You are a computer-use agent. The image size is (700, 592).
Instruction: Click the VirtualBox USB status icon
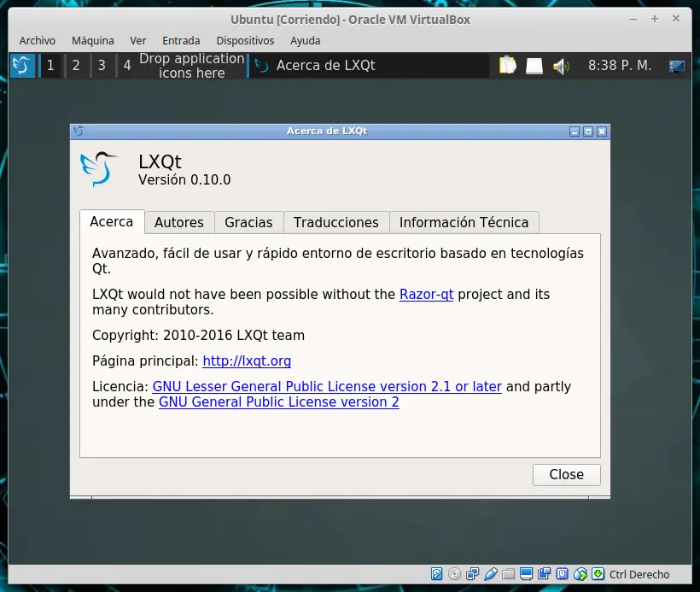(490, 574)
